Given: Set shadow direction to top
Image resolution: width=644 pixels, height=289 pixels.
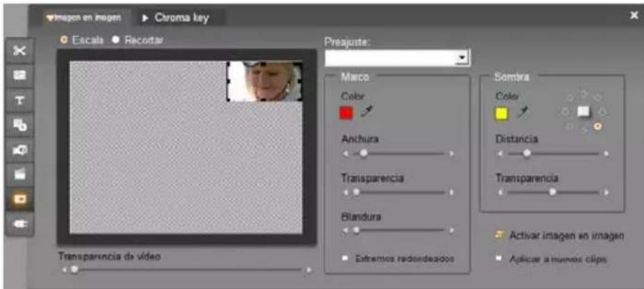Looking at the screenshot, I should pyautogui.click(x=584, y=93).
